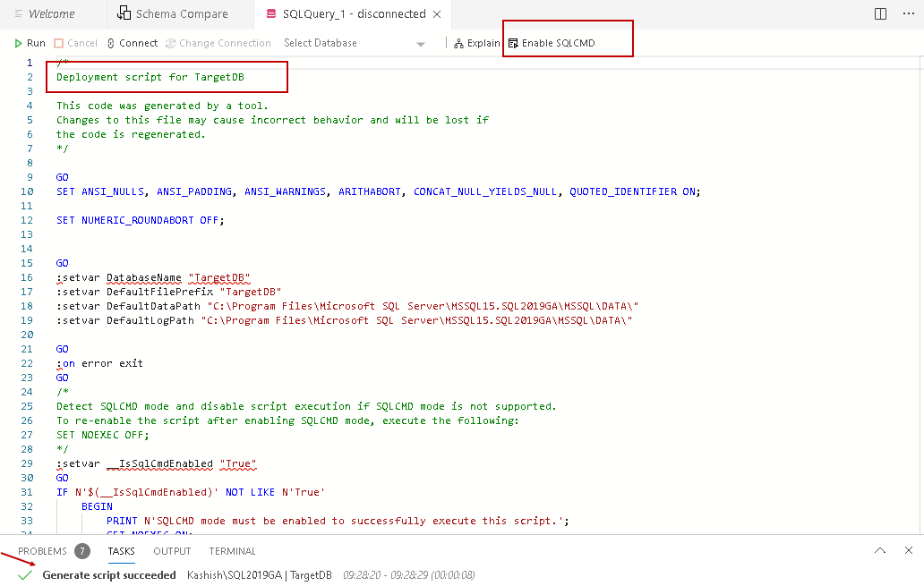
Task: Close the SQLQuery_1 tab
Action: point(437,14)
